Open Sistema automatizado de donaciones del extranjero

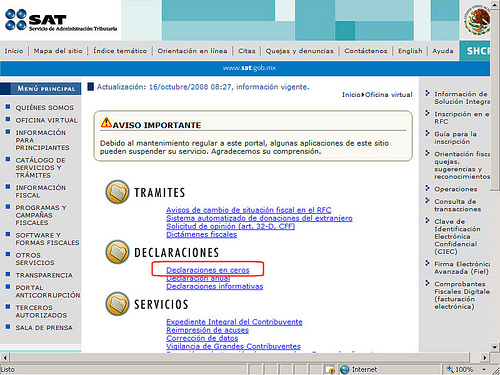click(x=259, y=218)
